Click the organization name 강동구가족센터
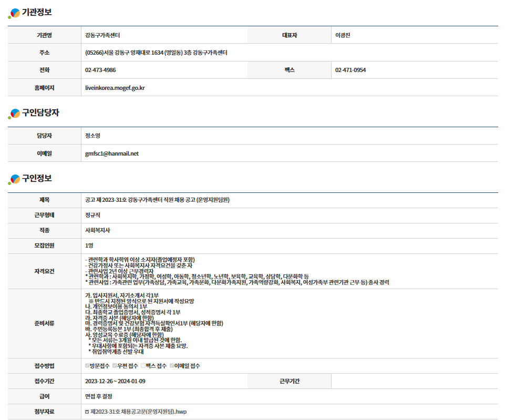Viewport: 505px width, 420px height. pos(103,35)
